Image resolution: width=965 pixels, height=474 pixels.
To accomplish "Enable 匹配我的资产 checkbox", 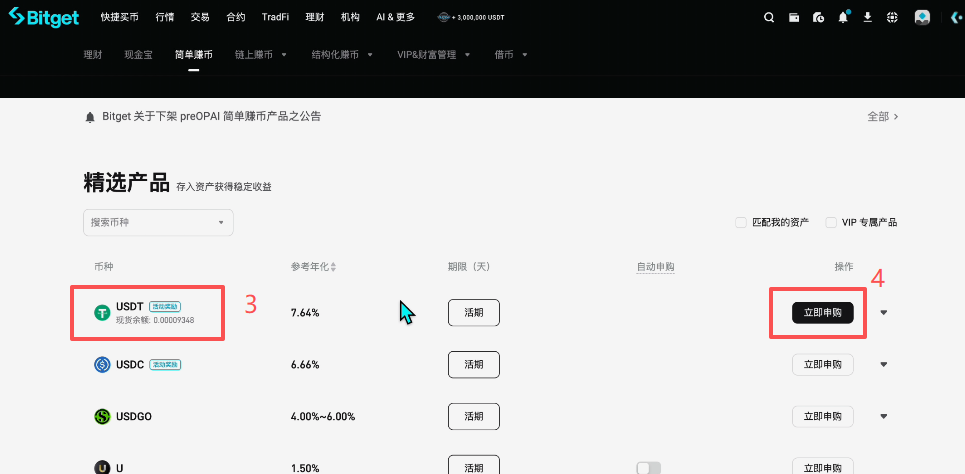I will 741,222.
